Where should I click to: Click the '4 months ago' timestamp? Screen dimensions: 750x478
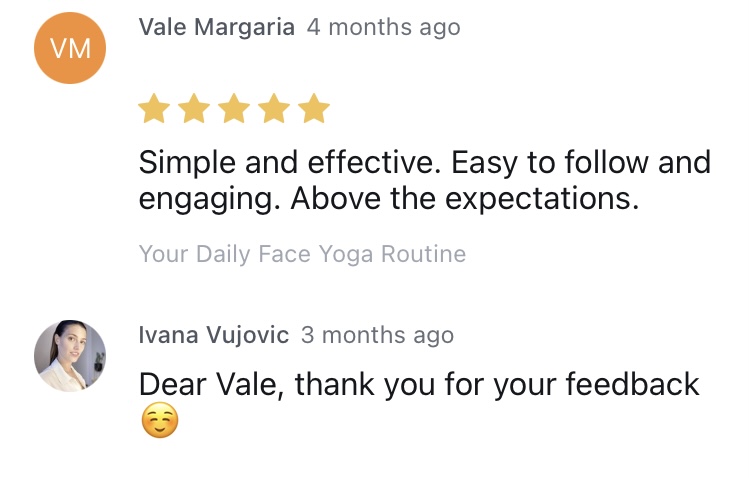pyautogui.click(x=384, y=27)
